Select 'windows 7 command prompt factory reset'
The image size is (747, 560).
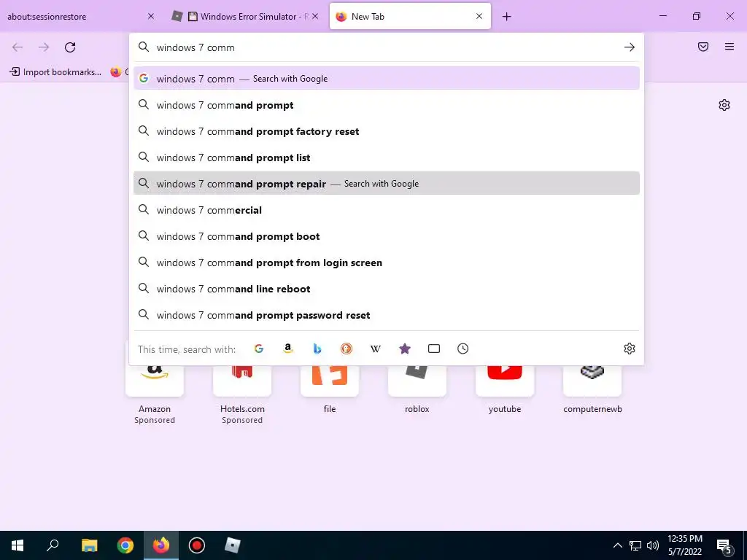pos(387,131)
